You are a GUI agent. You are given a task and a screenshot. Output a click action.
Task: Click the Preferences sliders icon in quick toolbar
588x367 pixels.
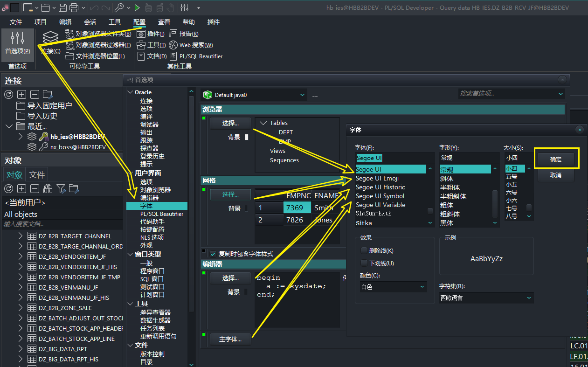pyautogui.click(x=185, y=7)
